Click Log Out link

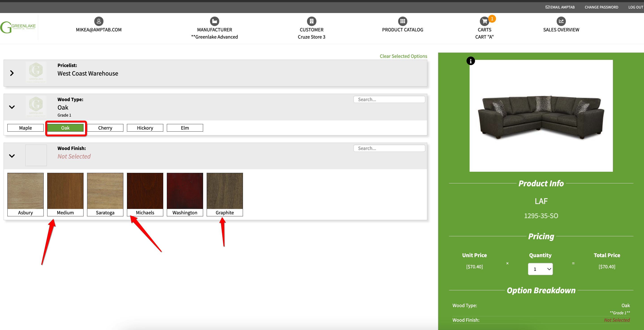point(635,7)
